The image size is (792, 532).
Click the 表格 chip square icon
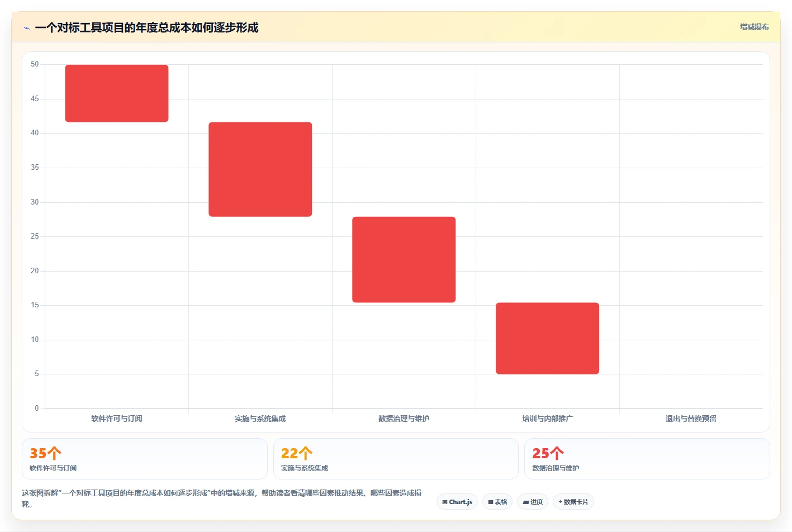pyautogui.click(x=491, y=502)
